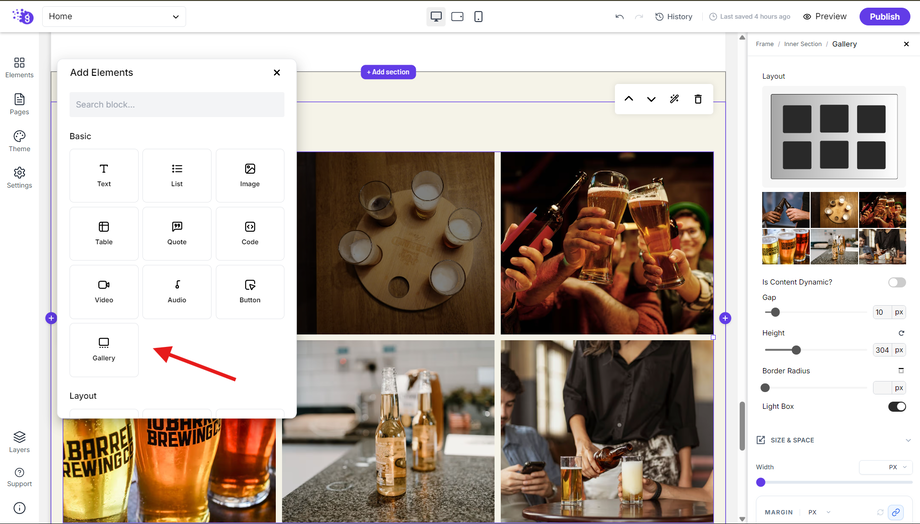Open the Margin unit PX dropdown
Viewport: 920px width, 524px height.
point(819,512)
